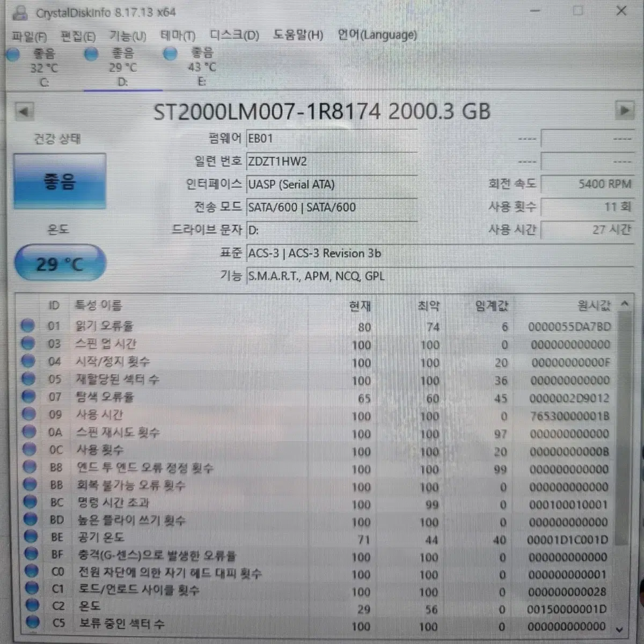
Task: Click the 현재 column header
Action: [x=360, y=306]
